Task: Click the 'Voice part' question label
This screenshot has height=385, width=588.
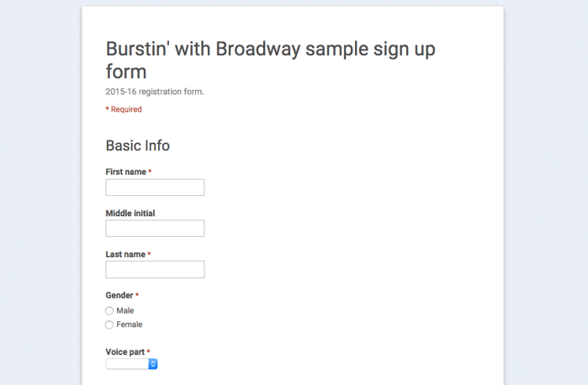Action: click(124, 352)
